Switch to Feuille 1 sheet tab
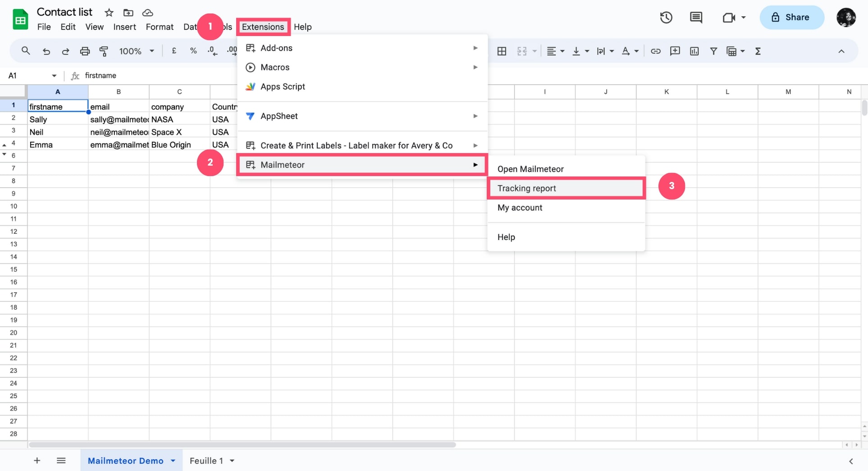 (206, 461)
